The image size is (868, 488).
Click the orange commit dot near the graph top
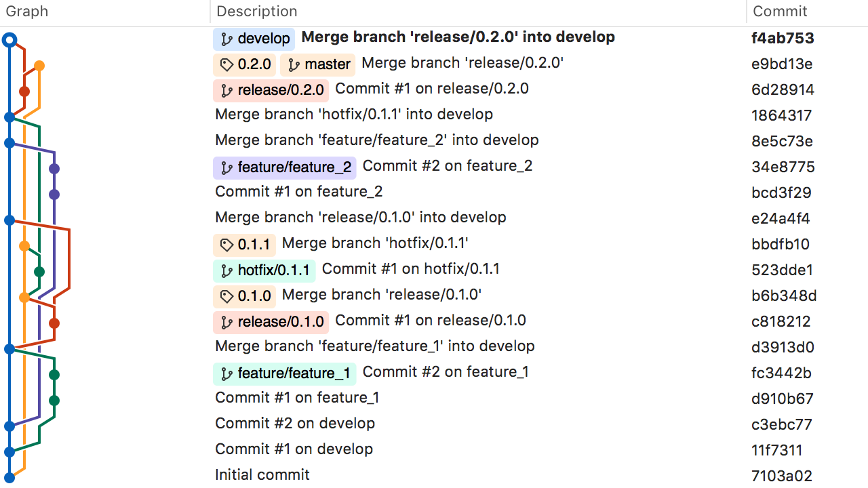click(39, 66)
